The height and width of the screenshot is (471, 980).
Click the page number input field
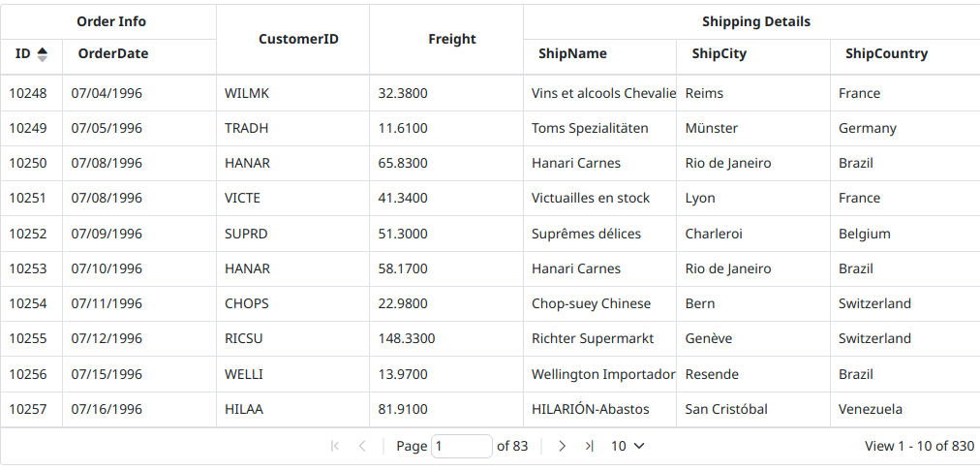pyautogui.click(x=461, y=446)
